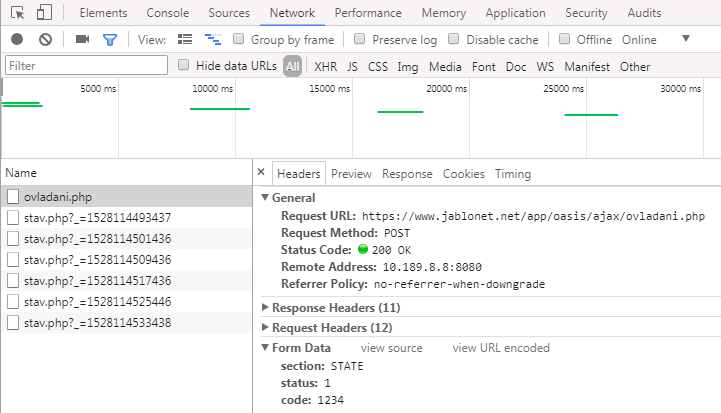Click the view source link
Image resolution: width=721 pixels, height=413 pixels.
[x=391, y=348]
